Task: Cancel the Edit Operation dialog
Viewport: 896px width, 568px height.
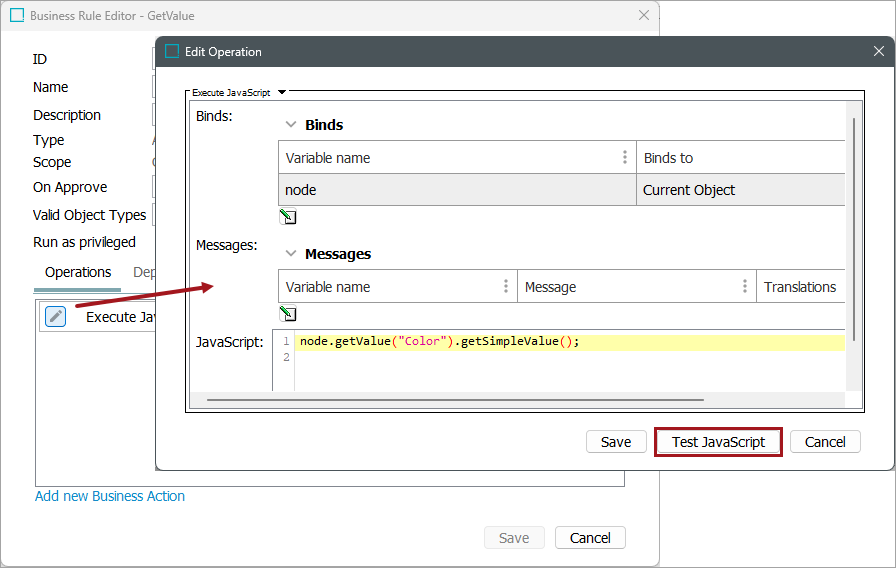Action: [x=825, y=442]
